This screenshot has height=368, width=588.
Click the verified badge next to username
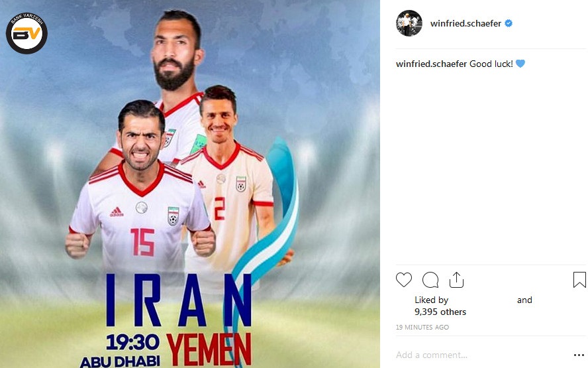pos(509,23)
